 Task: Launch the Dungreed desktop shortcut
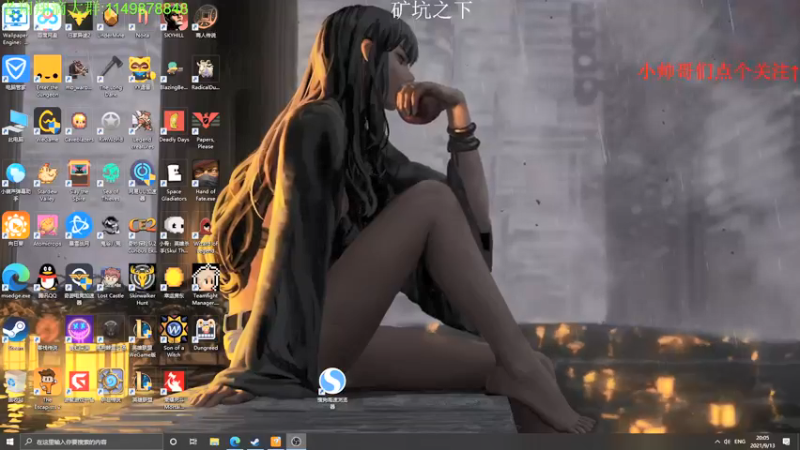206,333
